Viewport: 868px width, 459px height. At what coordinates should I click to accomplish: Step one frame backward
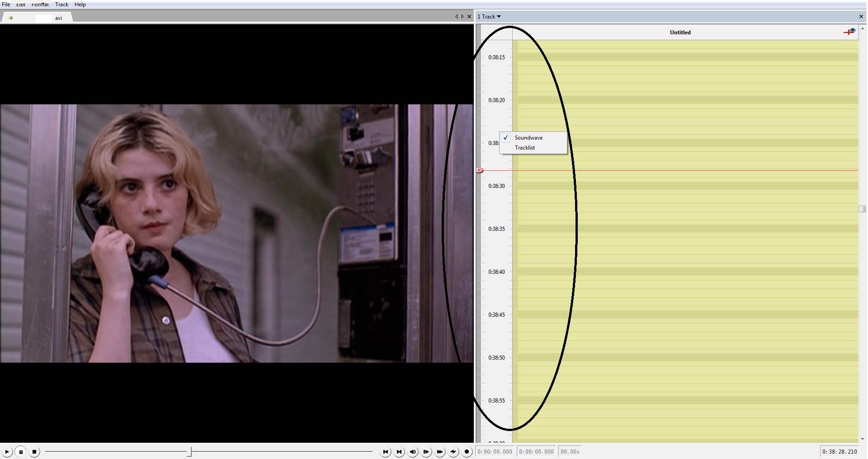pyautogui.click(x=413, y=451)
